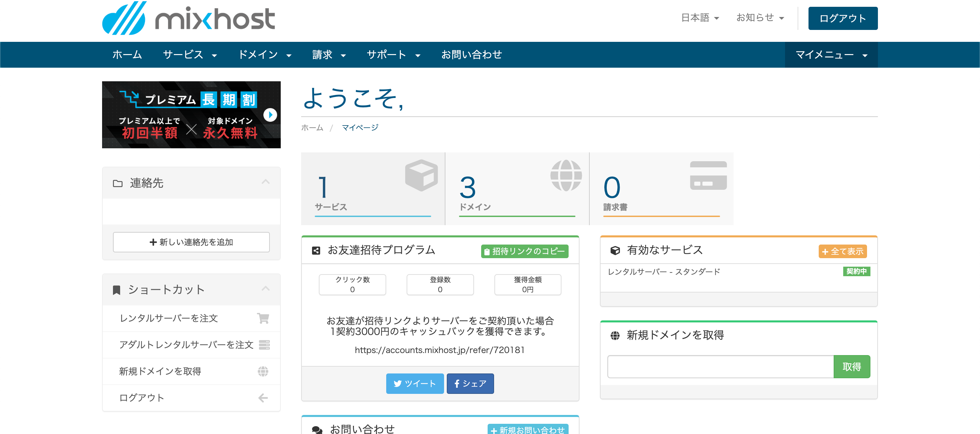Click the share icon beside お友達招待プログラム

(316, 250)
